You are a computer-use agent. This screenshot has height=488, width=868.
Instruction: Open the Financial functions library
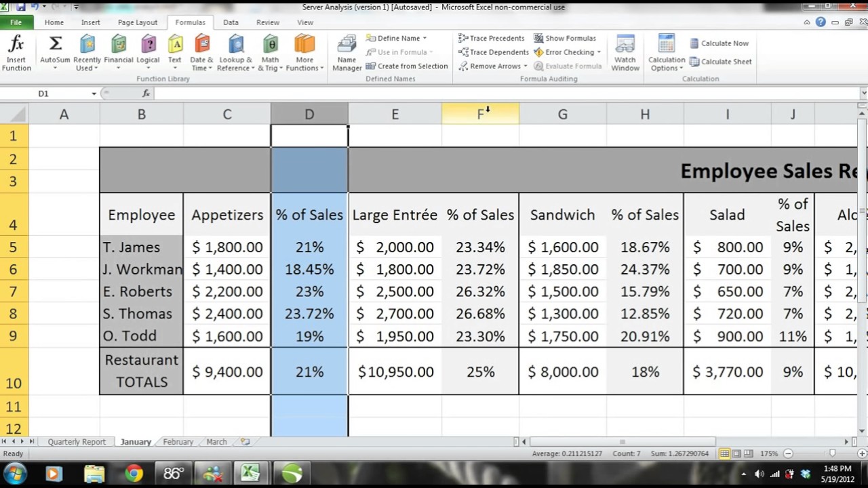[119, 54]
